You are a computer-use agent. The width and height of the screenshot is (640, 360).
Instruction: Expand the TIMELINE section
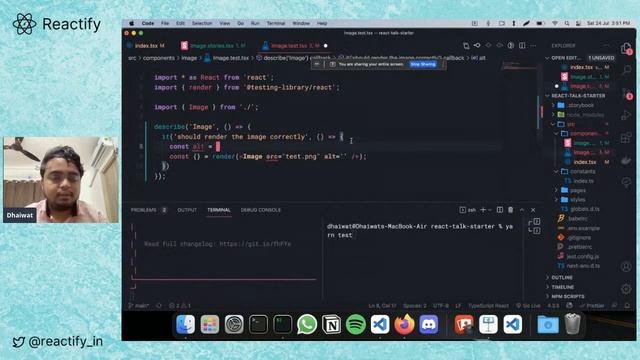point(562,287)
